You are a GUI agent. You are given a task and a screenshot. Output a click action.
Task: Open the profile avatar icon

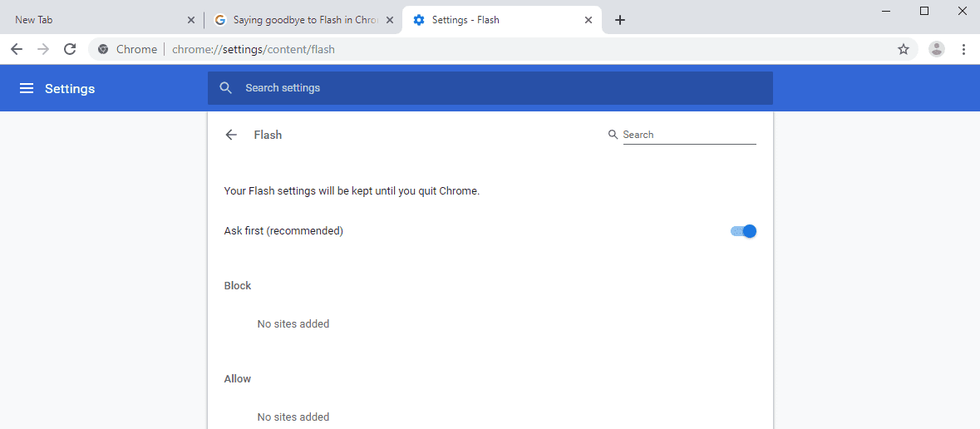(x=936, y=49)
